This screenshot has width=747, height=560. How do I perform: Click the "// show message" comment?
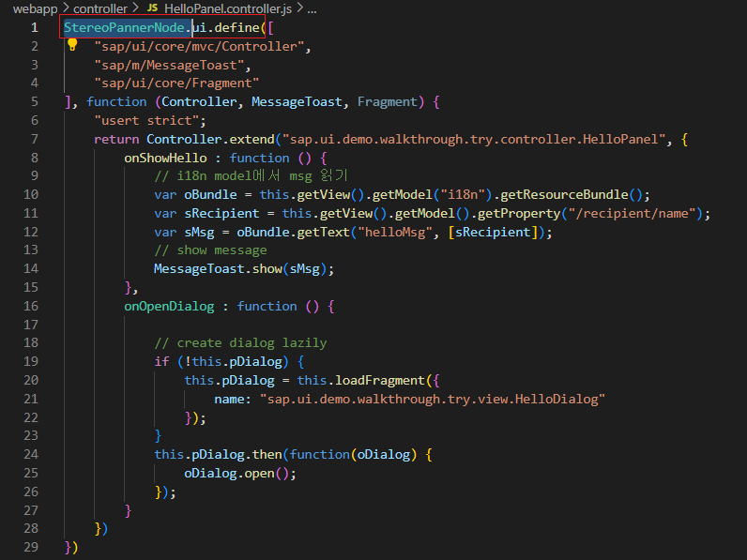click(x=210, y=250)
